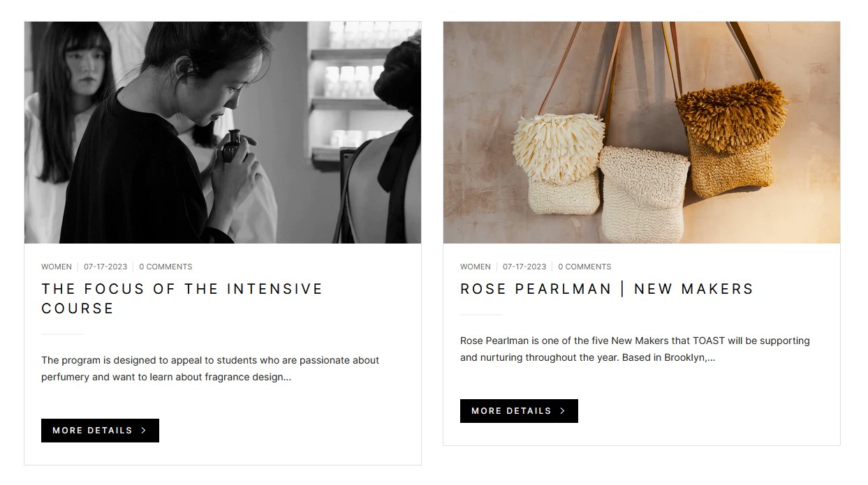This screenshot has width=868, height=485.
Task: Select WOMEN category on the Rose Pearlman post
Action: coord(476,267)
